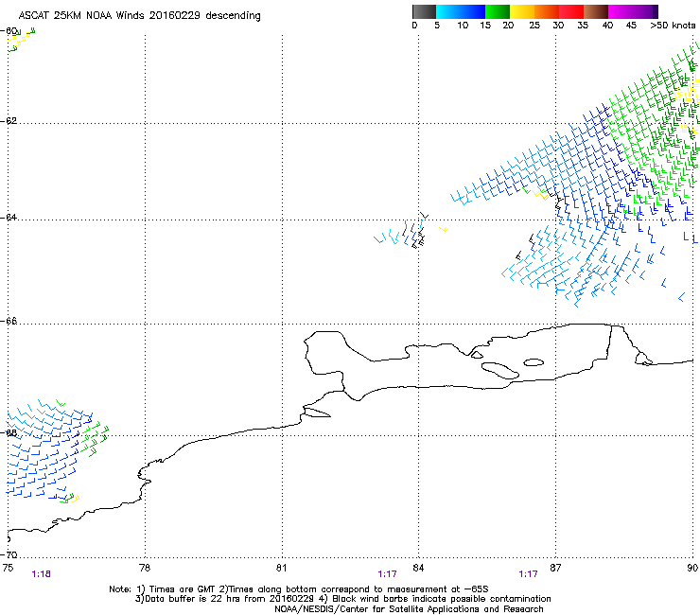
Task: Pick the brown 35-40 knots legend swatch
Action: (x=596, y=11)
